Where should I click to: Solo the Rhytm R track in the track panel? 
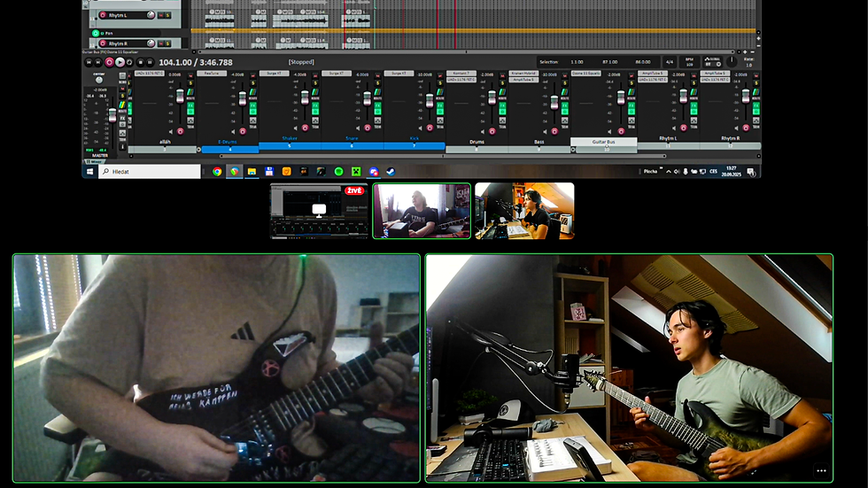(167, 43)
